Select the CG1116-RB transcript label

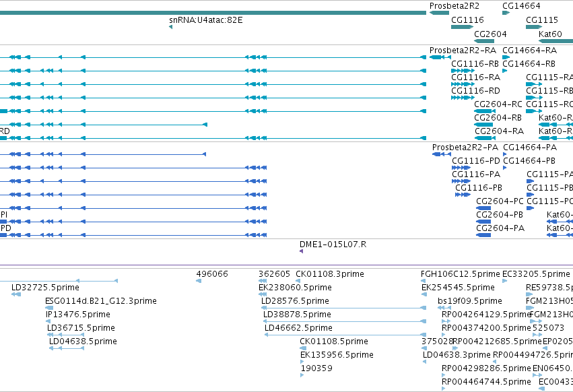475,64
